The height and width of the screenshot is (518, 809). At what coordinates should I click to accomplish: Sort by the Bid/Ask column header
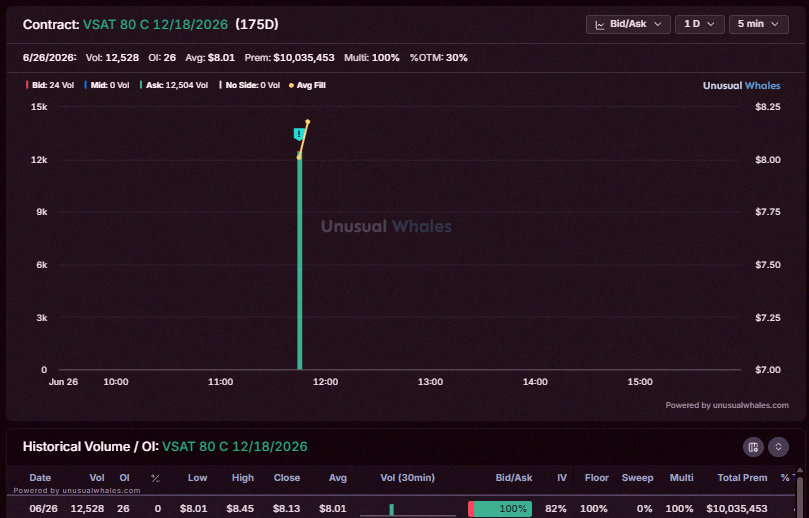click(514, 478)
